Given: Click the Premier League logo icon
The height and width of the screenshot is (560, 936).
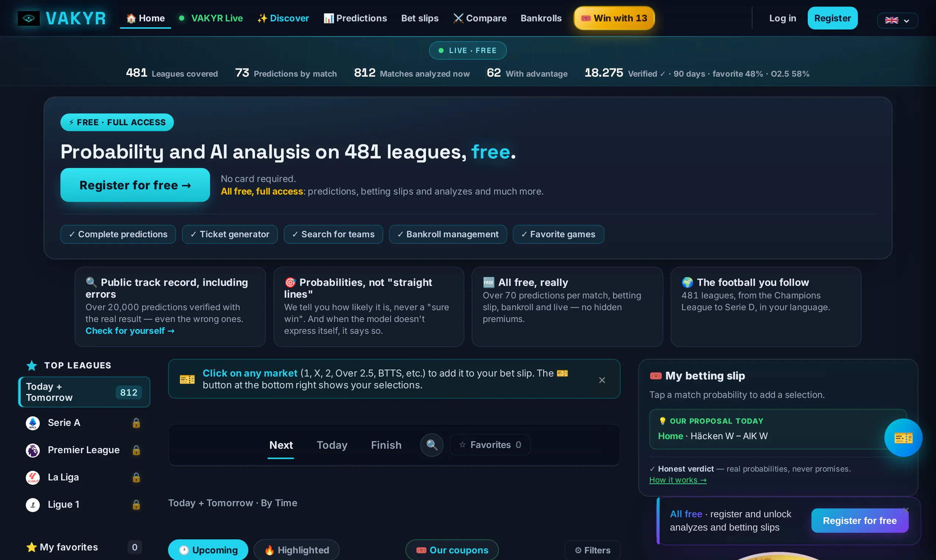Looking at the screenshot, I should coord(33,450).
